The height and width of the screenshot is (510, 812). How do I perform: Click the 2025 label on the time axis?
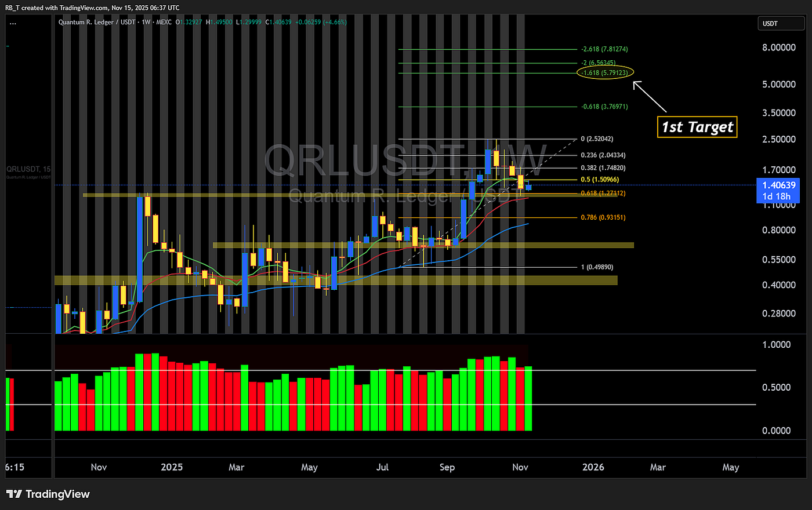coord(172,467)
